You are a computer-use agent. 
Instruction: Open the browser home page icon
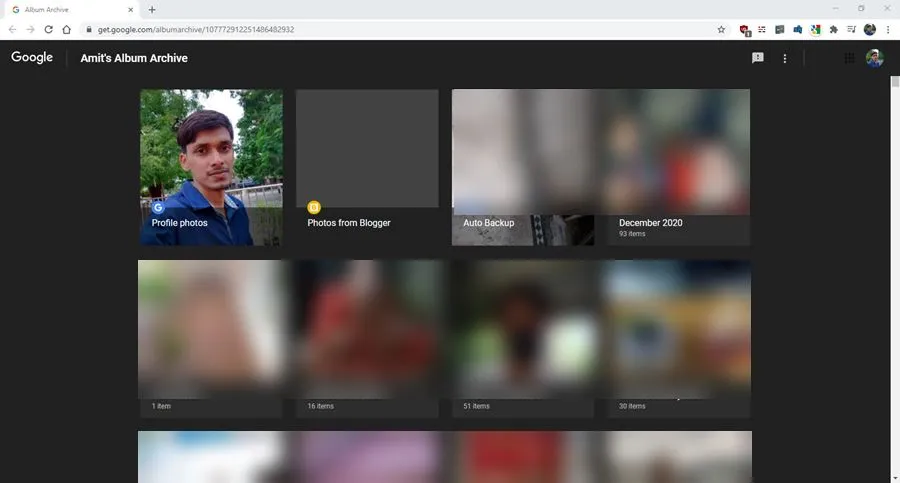[67, 29]
